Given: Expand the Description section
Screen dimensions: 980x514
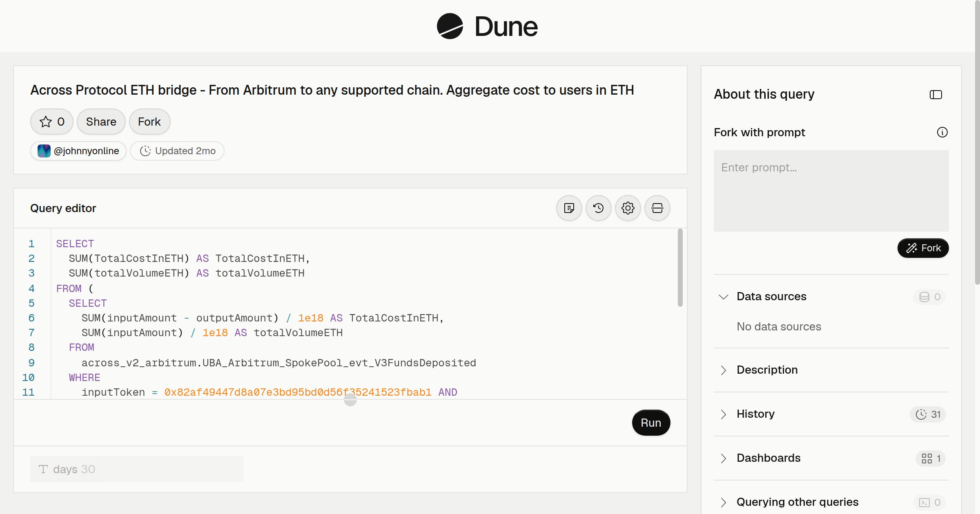Looking at the screenshot, I should click(x=723, y=370).
